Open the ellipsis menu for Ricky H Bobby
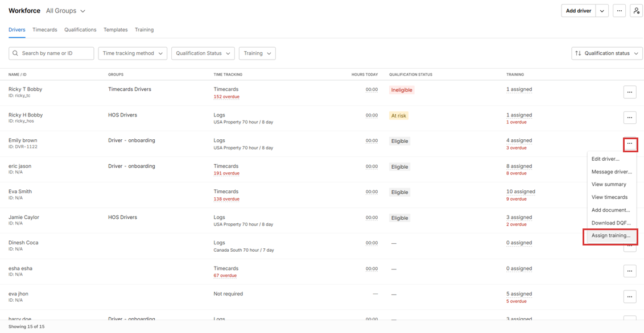 (x=629, y=118)
